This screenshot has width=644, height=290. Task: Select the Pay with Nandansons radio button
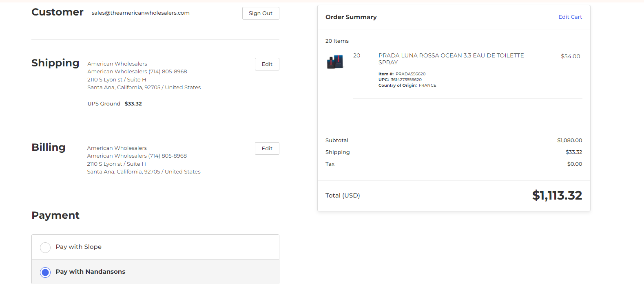pos(45,272)
